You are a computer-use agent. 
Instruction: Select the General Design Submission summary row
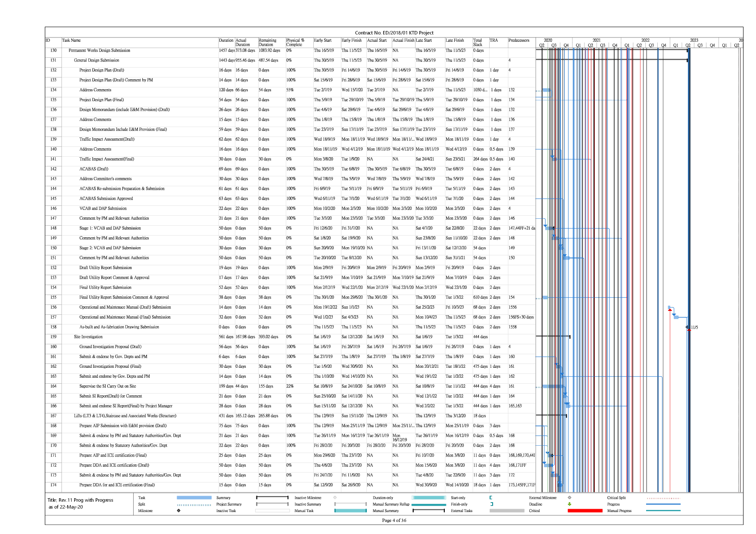97,60
